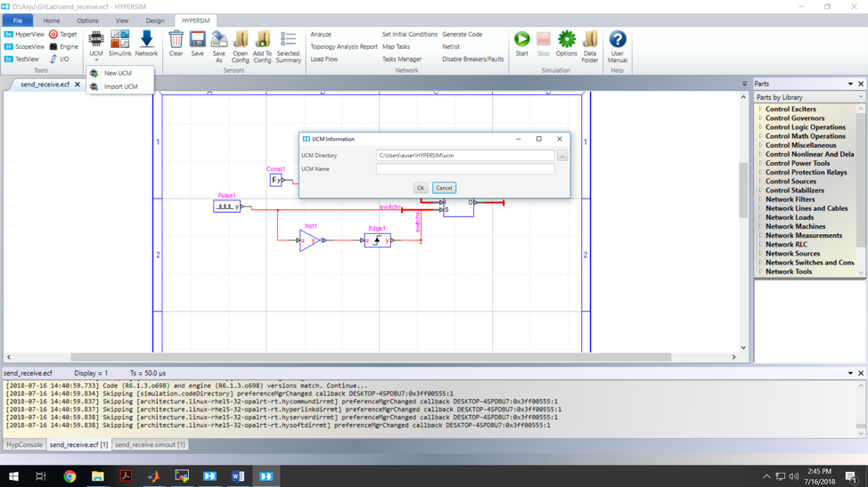This screenshot has height=487, width=868.
Task: Start the simulation
Action: click(x=522, y=45)
